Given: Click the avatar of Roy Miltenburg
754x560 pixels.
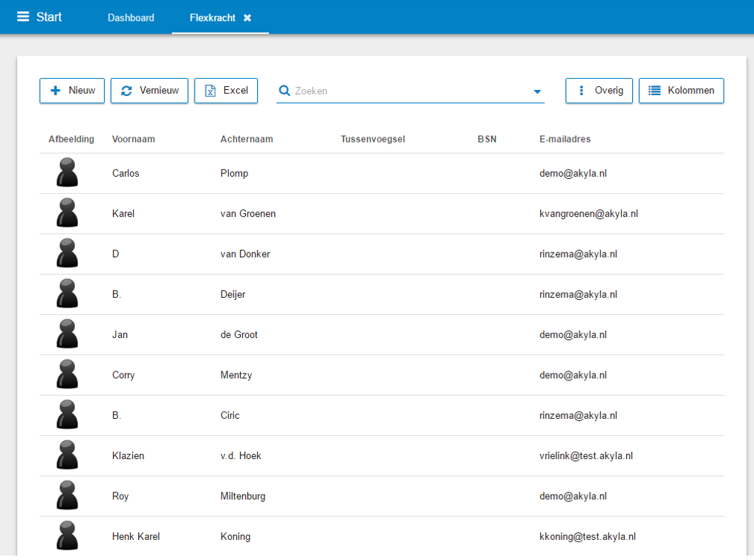Looking at the screenshot, I should (x=68, y=495).
